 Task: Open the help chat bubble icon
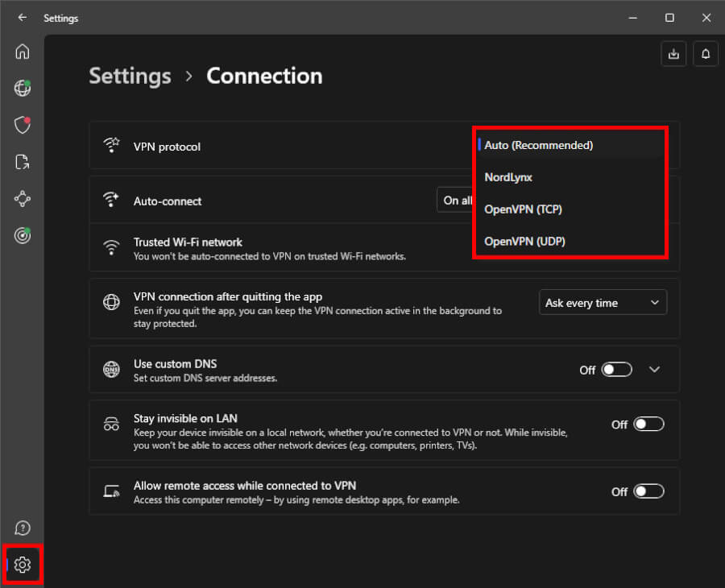click(x=23, y=528)
